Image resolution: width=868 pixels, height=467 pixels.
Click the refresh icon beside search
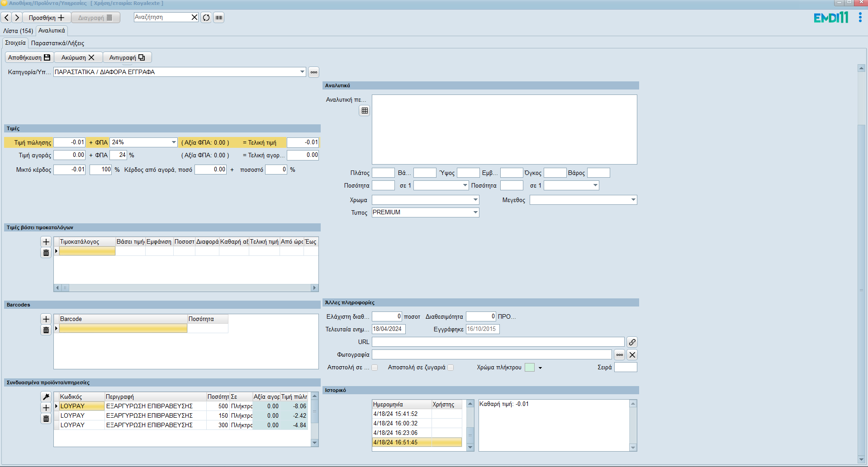pyautogui.click(x=206, y=18)
